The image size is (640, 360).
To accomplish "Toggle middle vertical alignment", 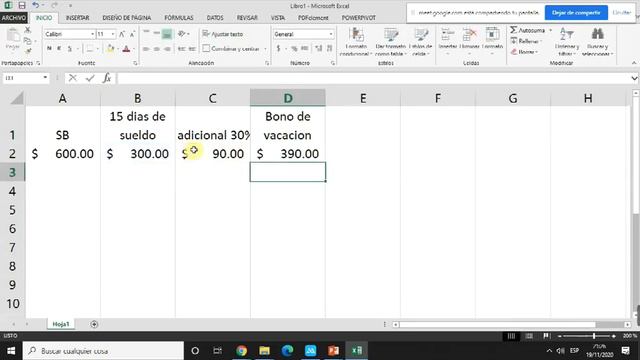I will coord(156,34).
